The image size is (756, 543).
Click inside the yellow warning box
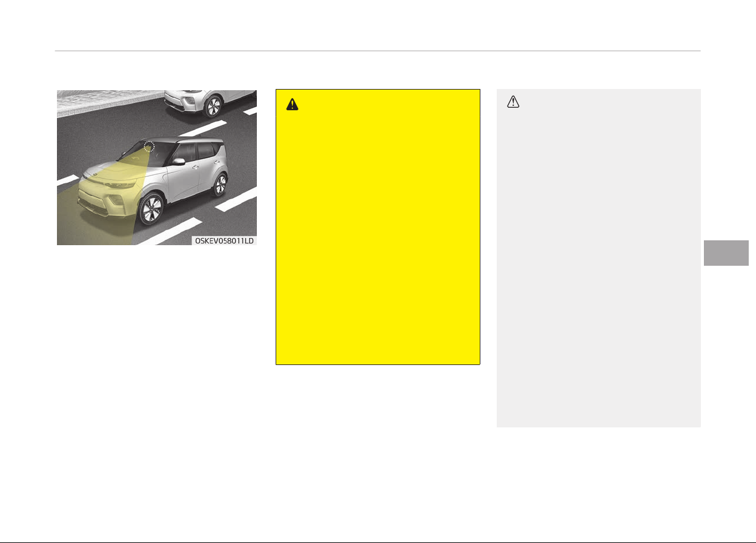coord(378,227)
